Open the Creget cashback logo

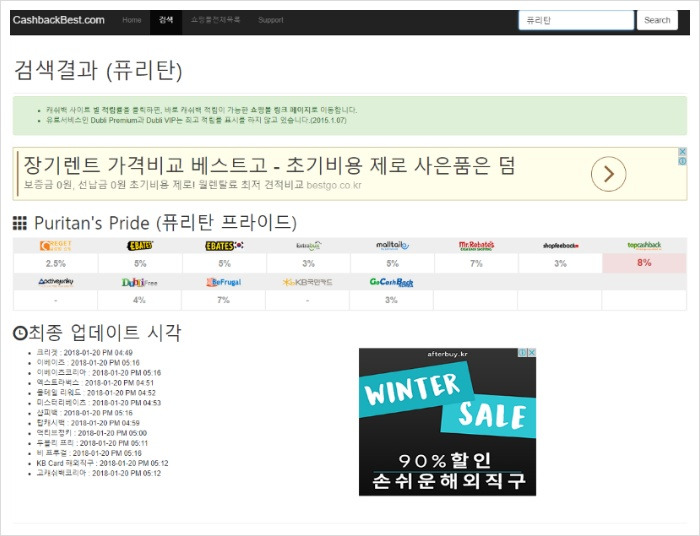click(x=55, y=245)
